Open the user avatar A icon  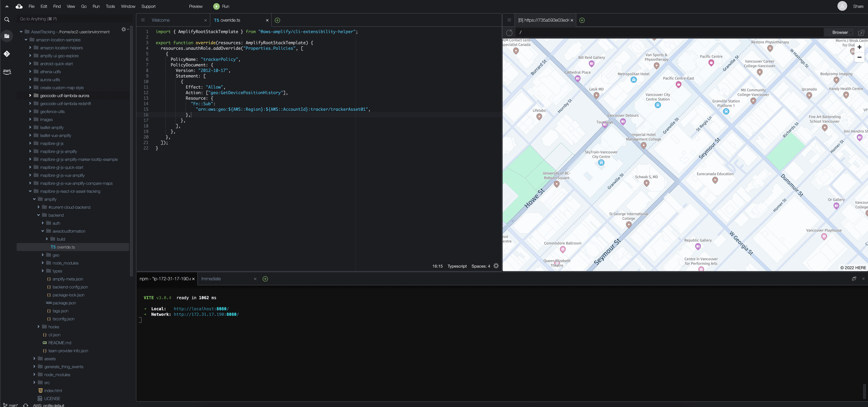click(x=842, y=6)
